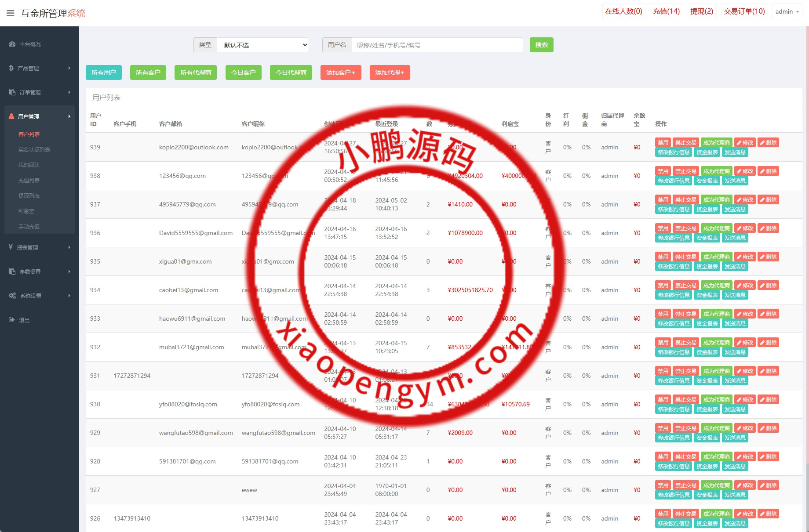Click the dashboard icon beside 平台概况
Image resolution: width=809 pixels, height=532 pixels.
(12, 44)
